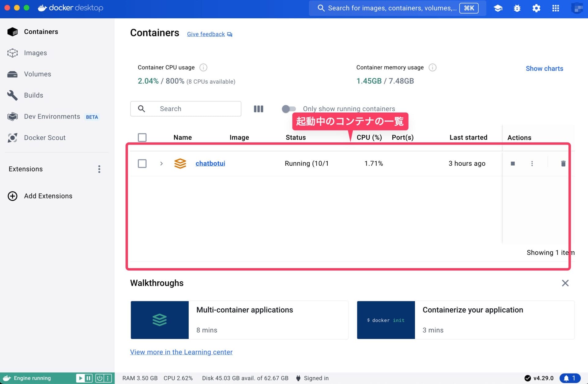
Task: Go to Images in sidebar
Action: click(36, 53)
